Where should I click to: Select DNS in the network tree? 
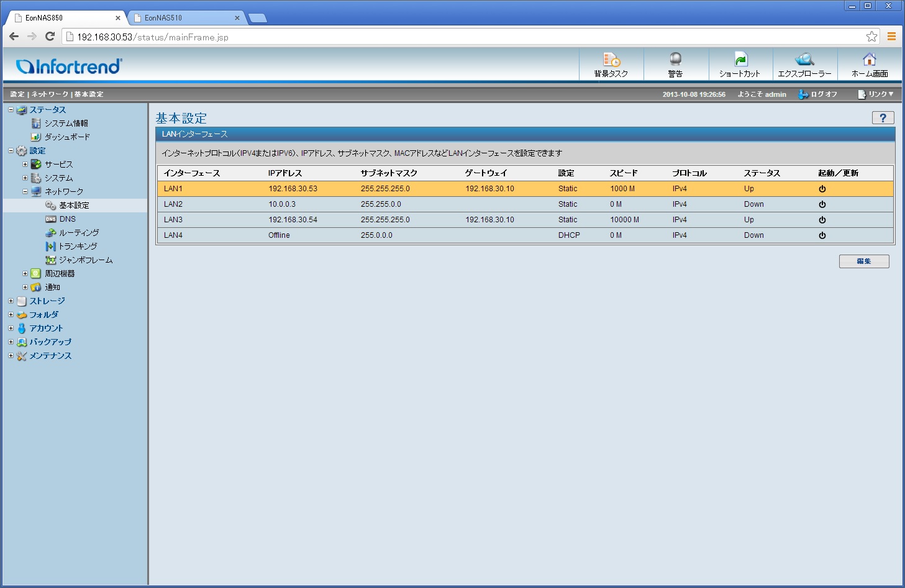point(67,219)
